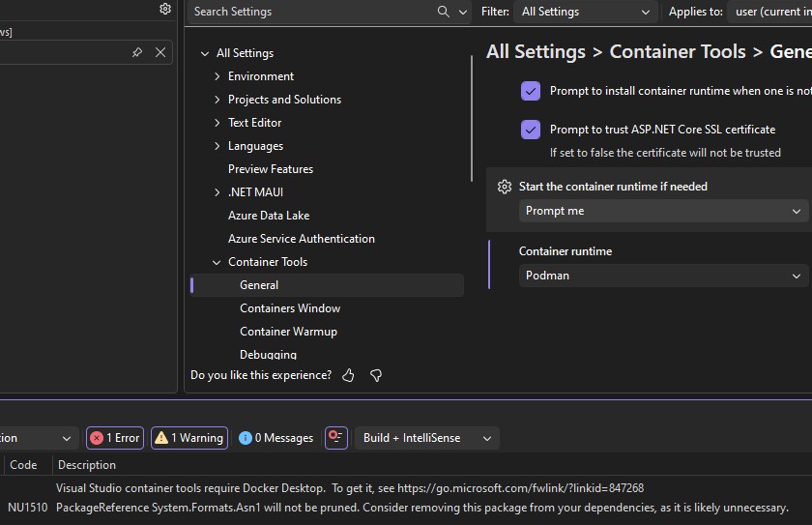Open Container Warmup settings page
This screenshot has width=812, height=525.
288,332
